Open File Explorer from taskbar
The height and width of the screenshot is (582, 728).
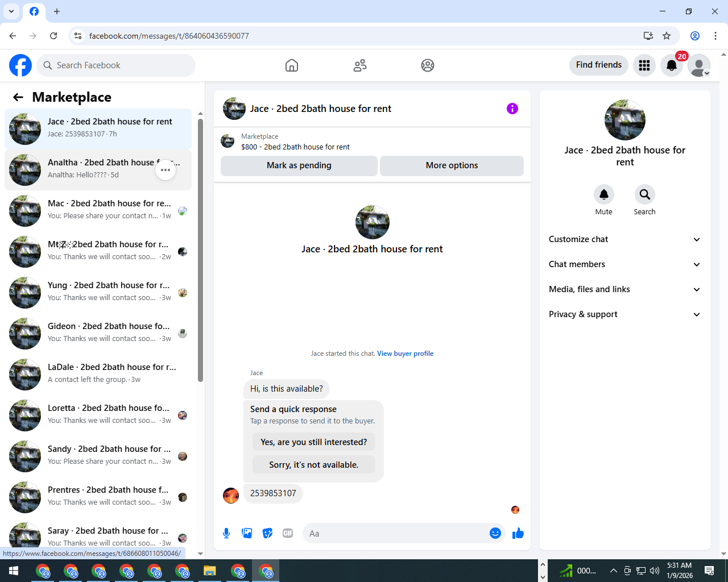tap(210, 571)
